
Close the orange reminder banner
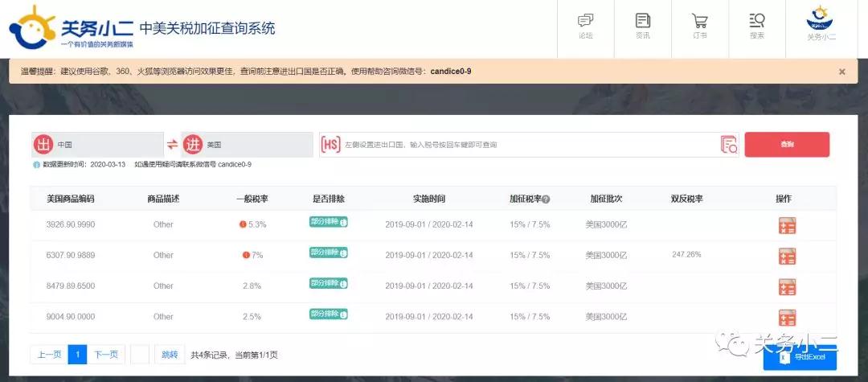[842, 72]
